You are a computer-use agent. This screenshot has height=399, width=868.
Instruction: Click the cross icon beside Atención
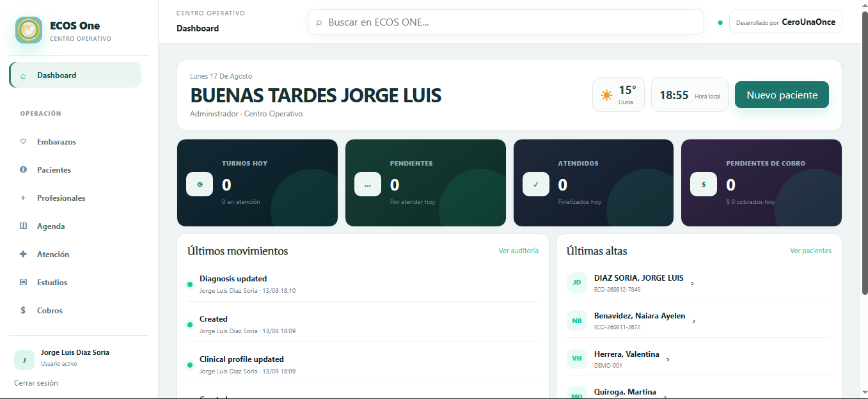[23, 254]
